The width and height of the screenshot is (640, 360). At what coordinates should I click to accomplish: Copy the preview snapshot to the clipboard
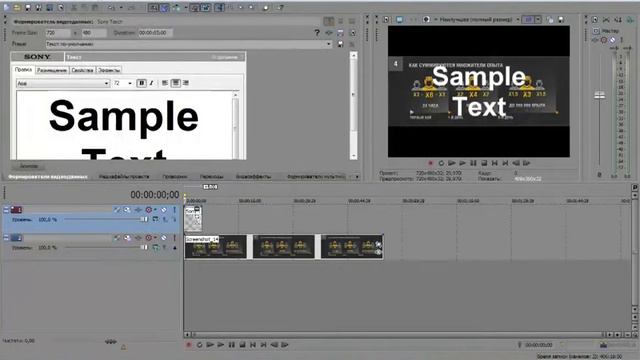click(x=550, y=20)
